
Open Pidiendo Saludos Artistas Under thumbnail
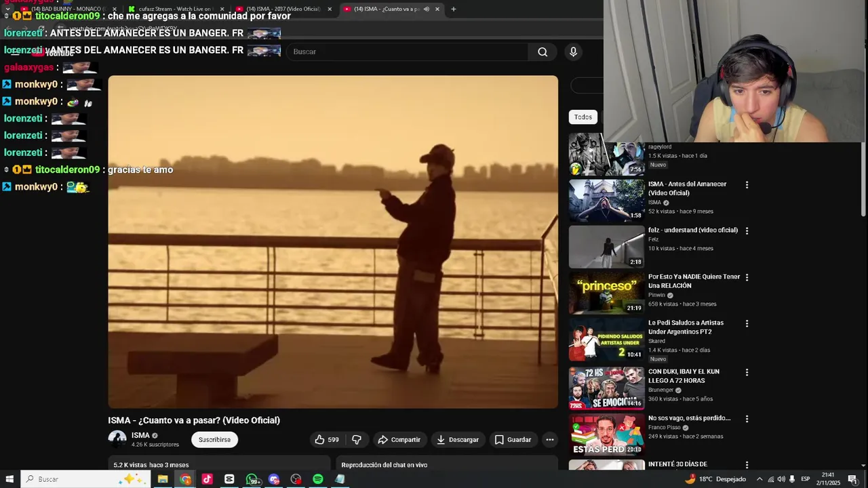(606, 340)
